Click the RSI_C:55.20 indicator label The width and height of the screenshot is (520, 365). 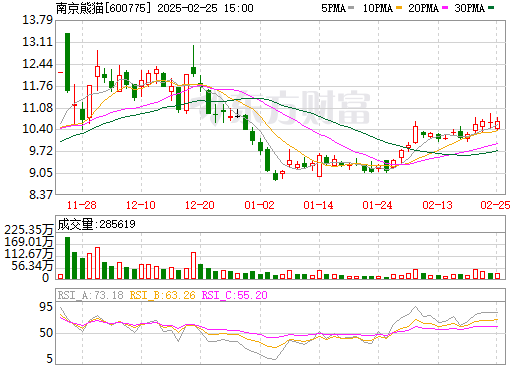click(x=235, y=295)
